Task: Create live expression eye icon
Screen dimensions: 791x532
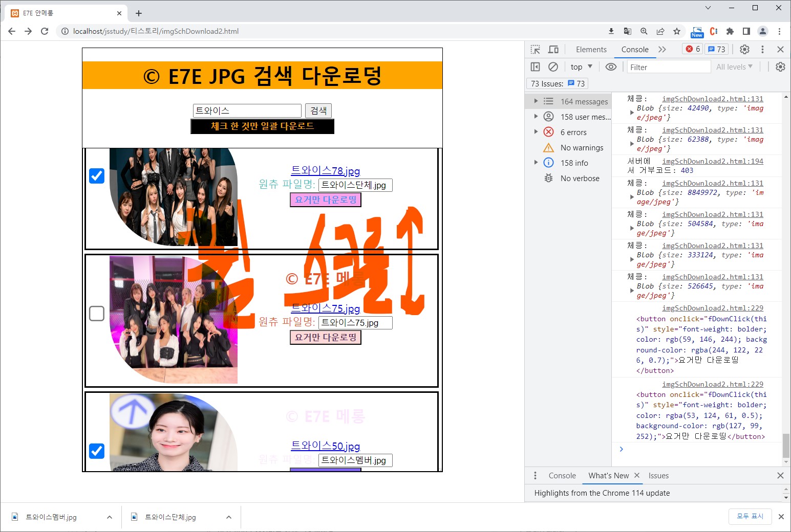Action: click(x=611, y=67)
